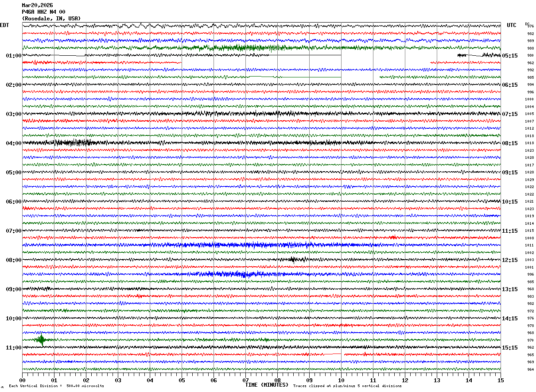Click the TIME (MINUTES) axis title
This screenshot has width=536, height=392.
[x=267, y=385]
